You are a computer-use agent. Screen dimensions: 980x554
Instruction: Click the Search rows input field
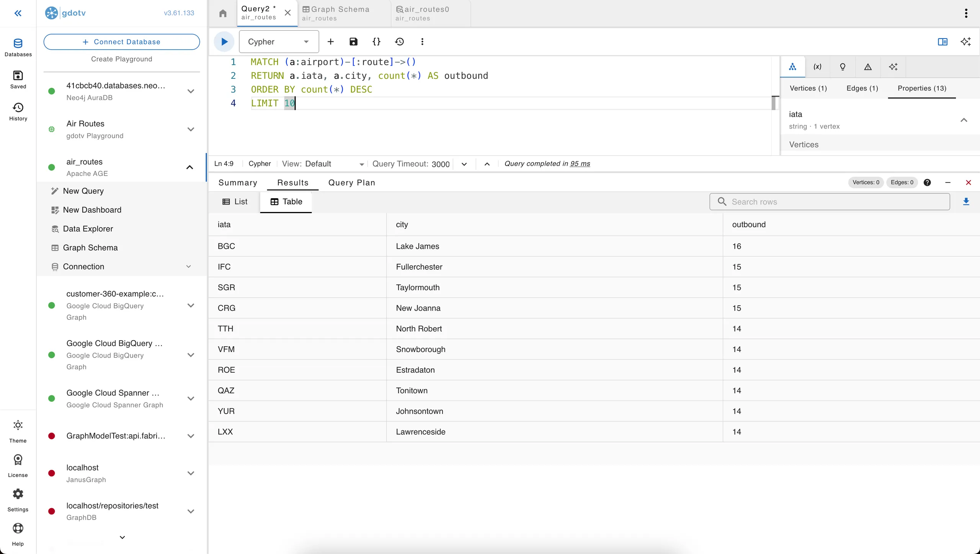pos(829,202)
